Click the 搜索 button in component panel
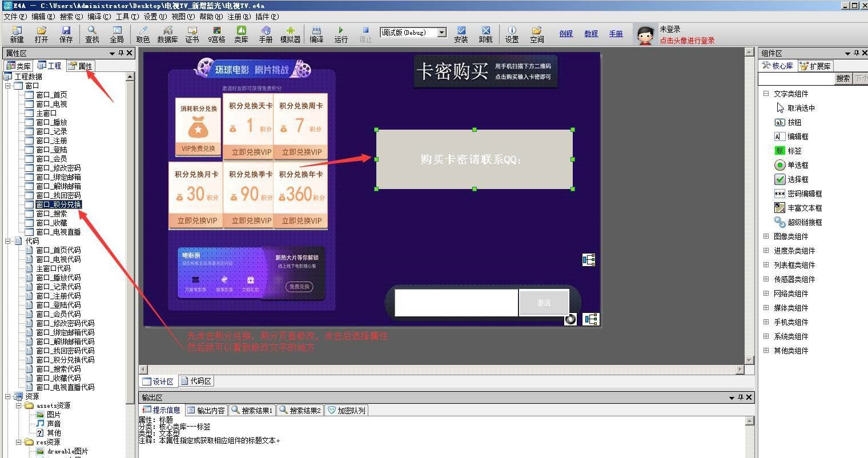The height and width of the screenshot is (458, 868). [843, 79]
